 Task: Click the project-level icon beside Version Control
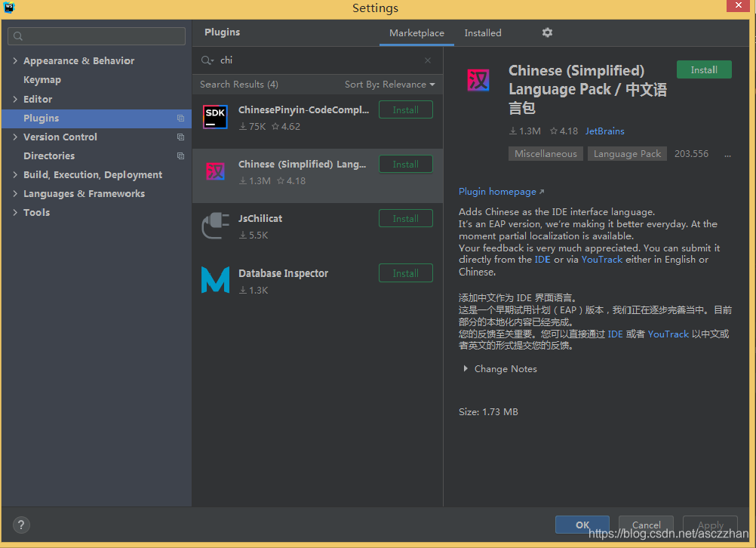point(180,137)
